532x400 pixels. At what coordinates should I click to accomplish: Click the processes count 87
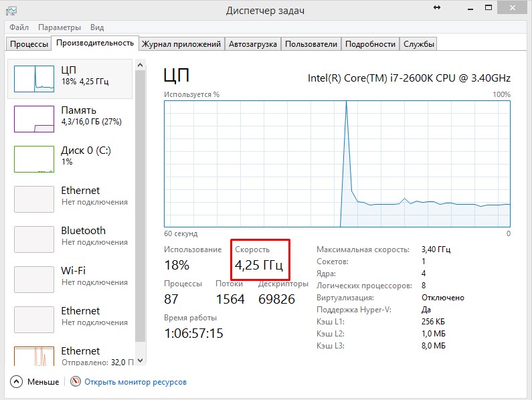click(171, 299)
